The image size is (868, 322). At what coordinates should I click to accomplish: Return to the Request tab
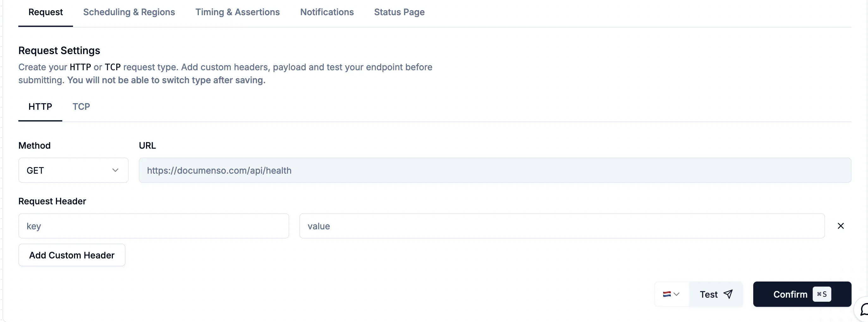[46, 12]
